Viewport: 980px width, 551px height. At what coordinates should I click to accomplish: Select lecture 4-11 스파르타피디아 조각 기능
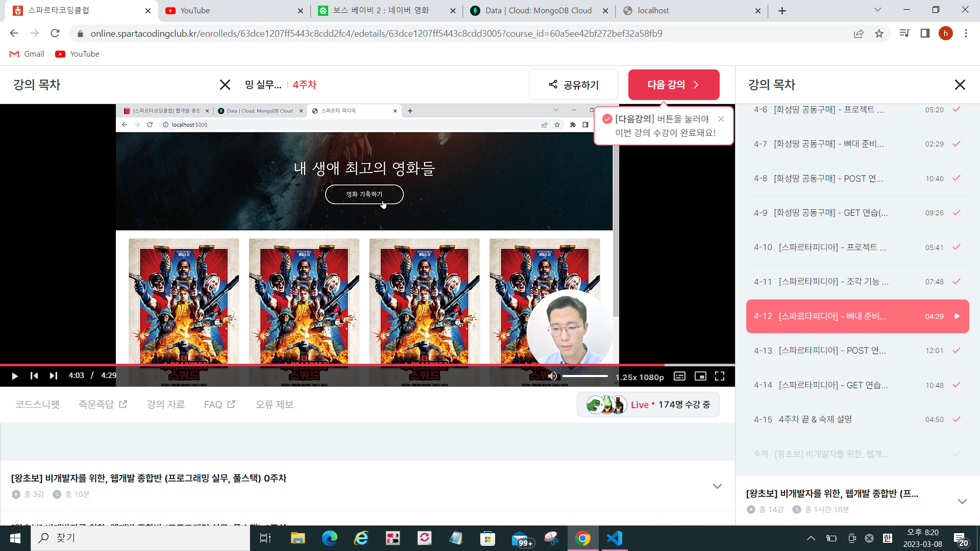(x=857, y=282)
